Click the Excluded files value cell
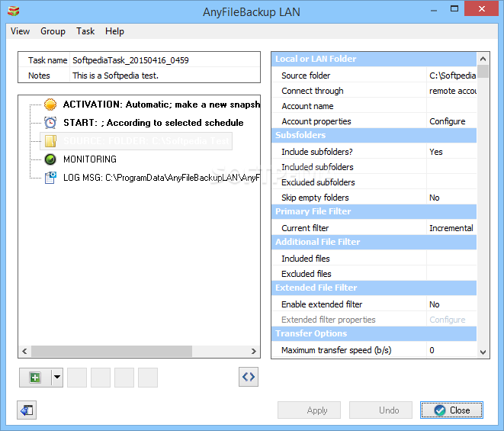This screenshot has width=504, height=431. pos(451,274)
